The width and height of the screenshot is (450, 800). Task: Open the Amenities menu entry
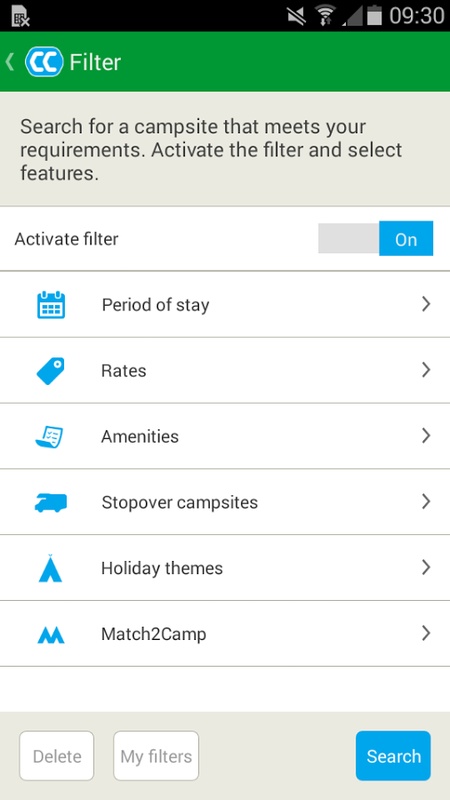coord(225,436)
